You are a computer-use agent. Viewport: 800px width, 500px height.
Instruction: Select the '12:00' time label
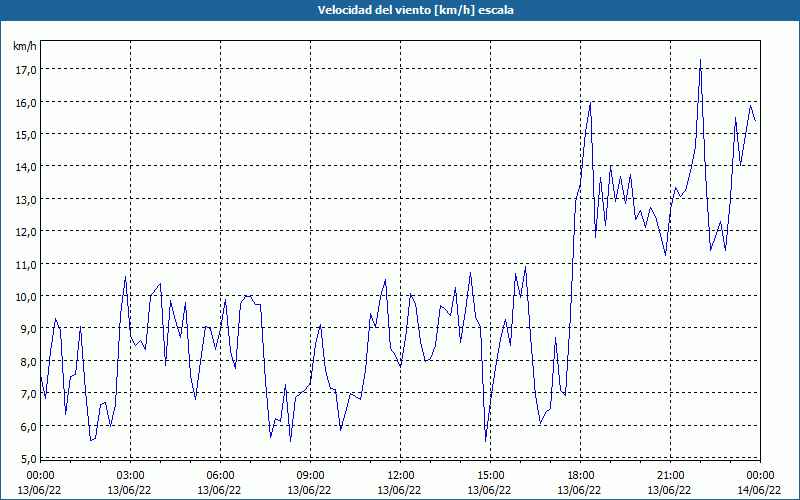tap(401, 476)
